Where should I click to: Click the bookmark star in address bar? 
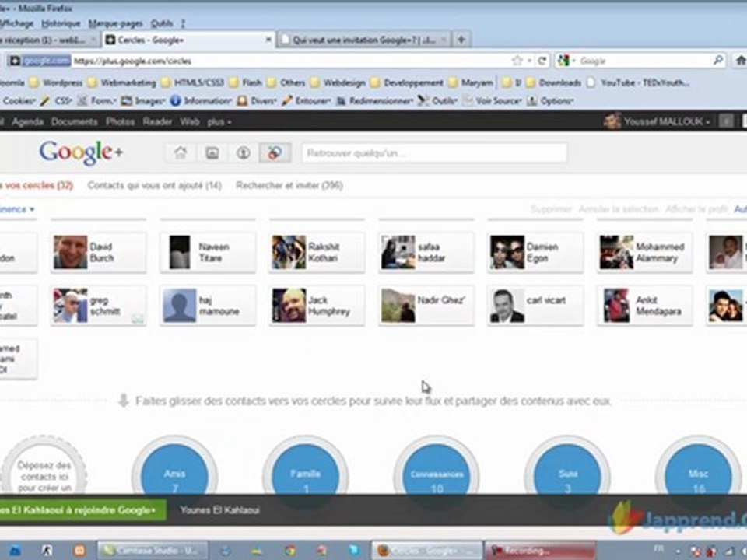517,61
